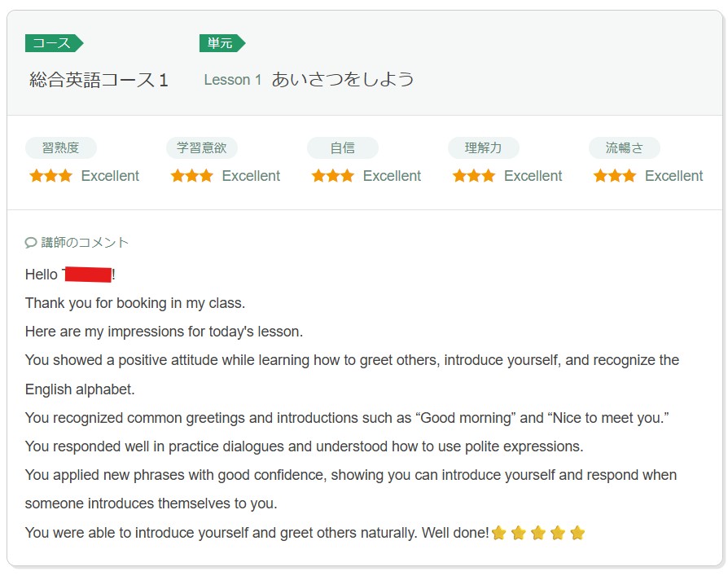Click the five gold stars after Well done
Image resolution: width=728 pixels, height=576 pixels.
[x=538, y=534]
